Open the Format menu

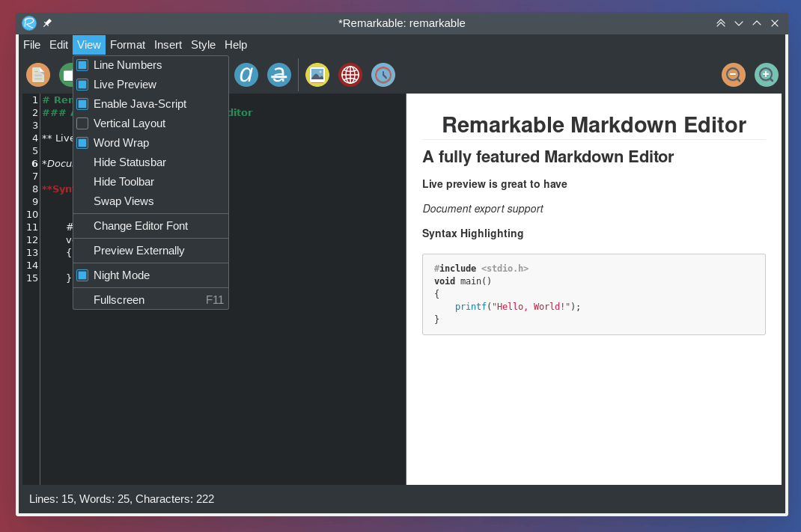point(127,45)
